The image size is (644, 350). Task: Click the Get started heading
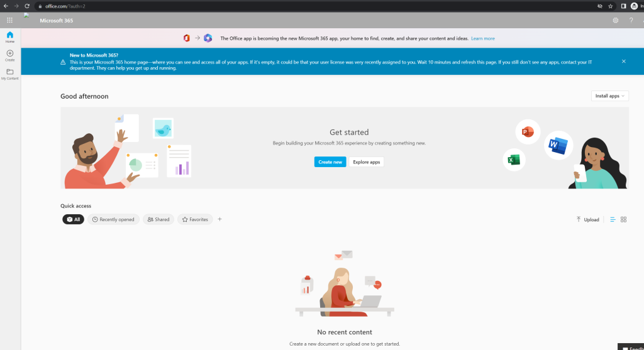point(349,132)
